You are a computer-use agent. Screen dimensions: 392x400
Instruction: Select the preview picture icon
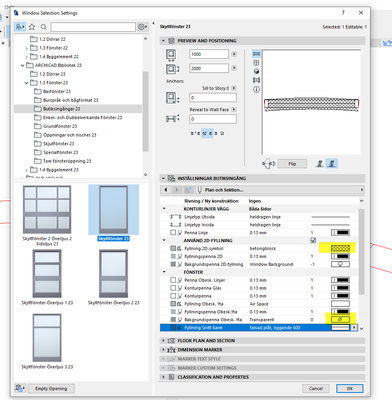[x=256, y=80]
